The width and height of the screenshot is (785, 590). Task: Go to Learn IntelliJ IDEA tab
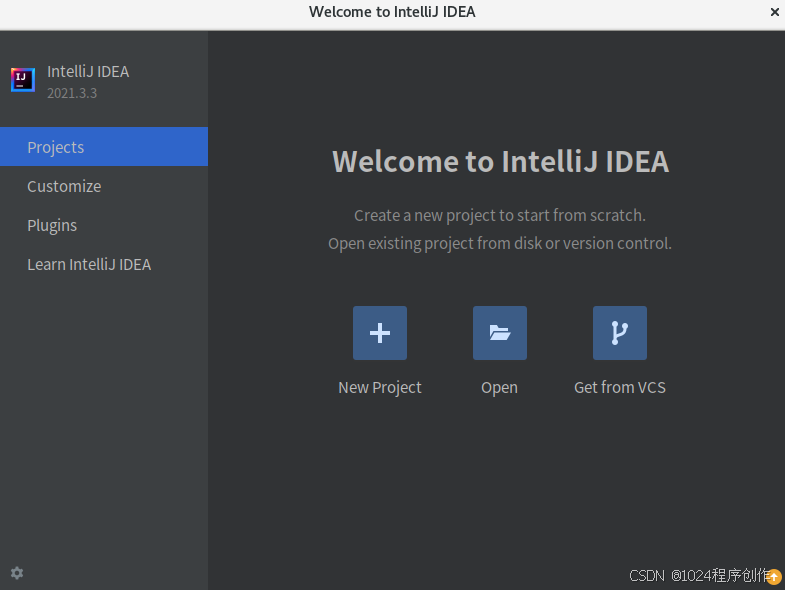click(x=104, y=264)
